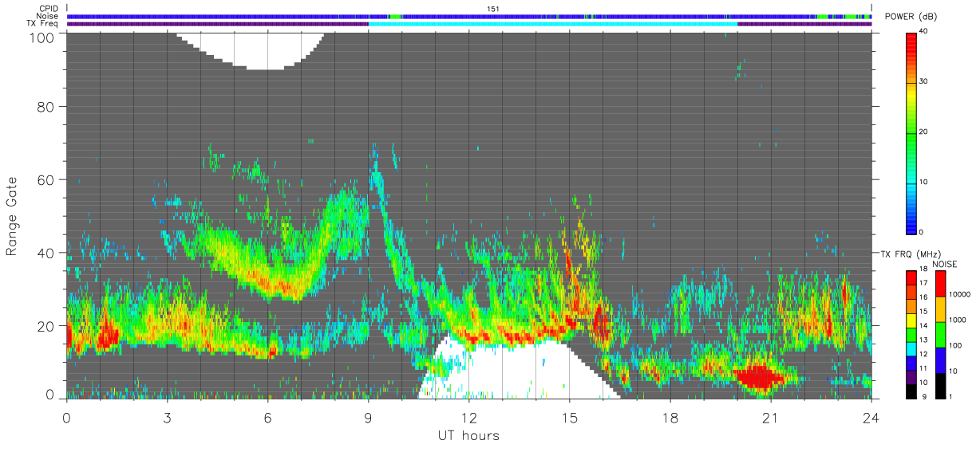Click the '18' tick on the UT hours axis
Viewport: 980px width, 452px height.
point(670,417)
